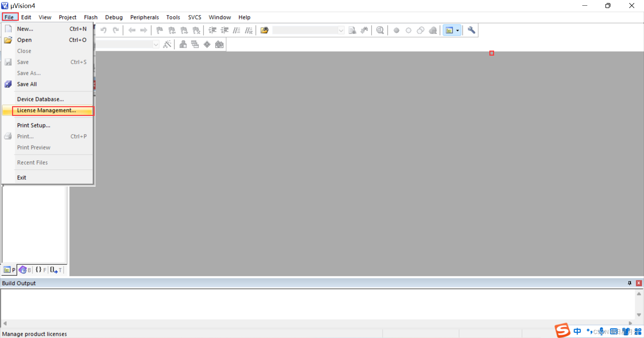Screen dimensions: 644x338
Task: Click the Redo toolbar icon
Action: (116, 30)
